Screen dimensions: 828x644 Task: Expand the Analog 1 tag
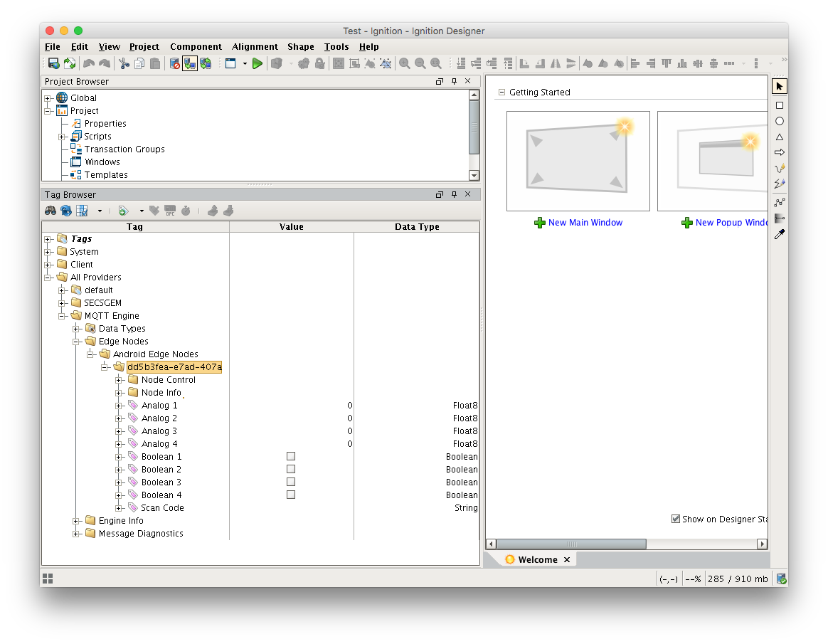tap(119, 406)
